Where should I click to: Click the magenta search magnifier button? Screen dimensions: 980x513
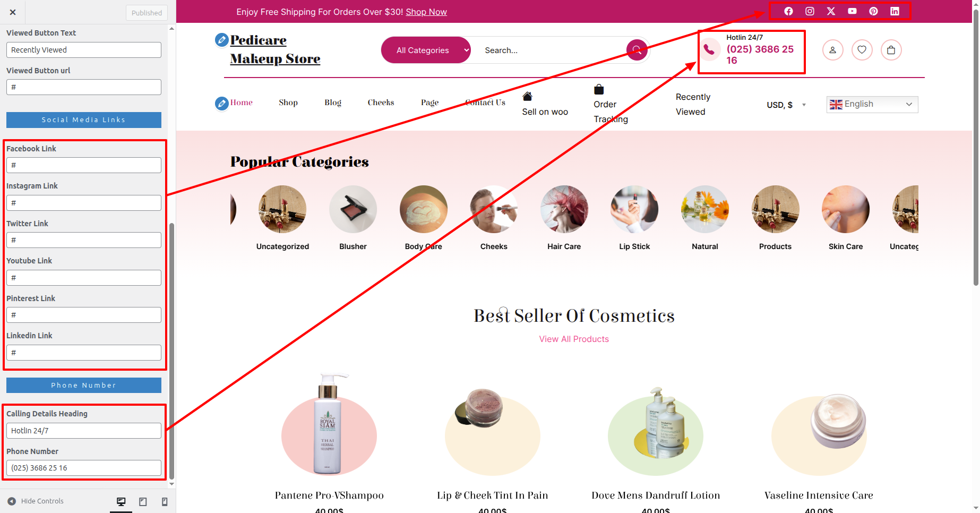point(637,50)
